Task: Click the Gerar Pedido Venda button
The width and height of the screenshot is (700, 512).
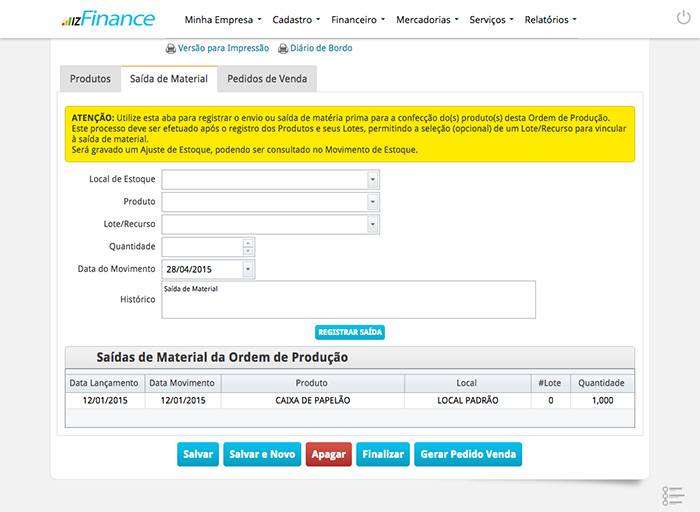Action: pos(467,454)
